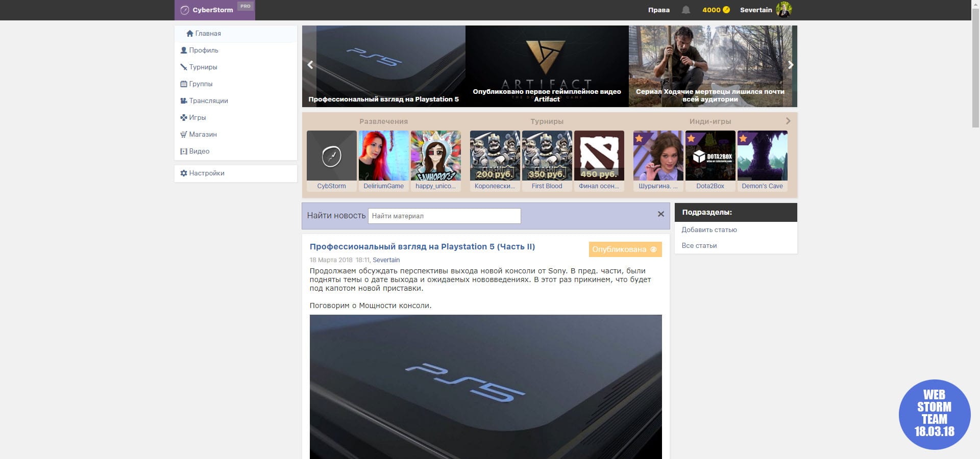Click the gamepad icon beside Игры
Screen dimensions: 980x459
tap(184, 117)
